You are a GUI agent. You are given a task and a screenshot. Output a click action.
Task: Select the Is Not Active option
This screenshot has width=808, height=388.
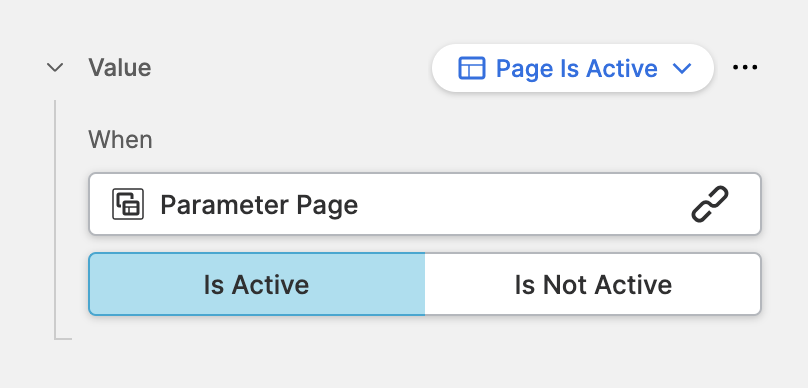tap(593, 284)
